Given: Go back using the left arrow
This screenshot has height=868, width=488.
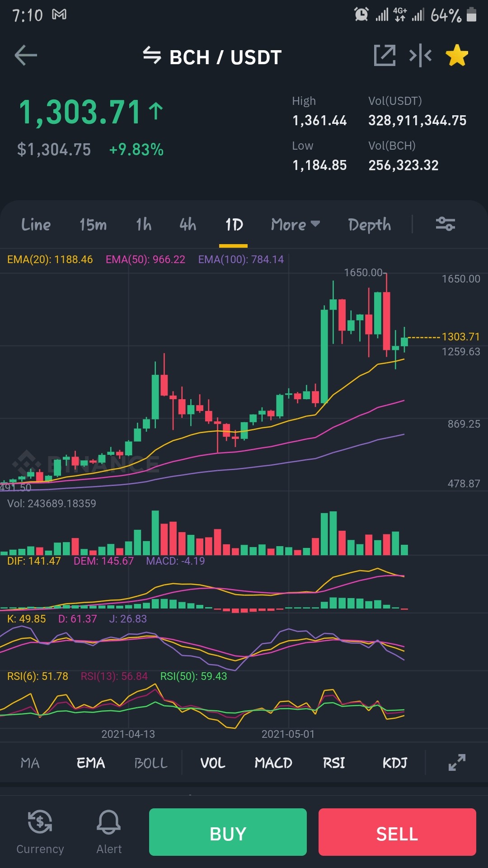Looking at the screenshot, I should pyautogui.click(x=26, y=56).
